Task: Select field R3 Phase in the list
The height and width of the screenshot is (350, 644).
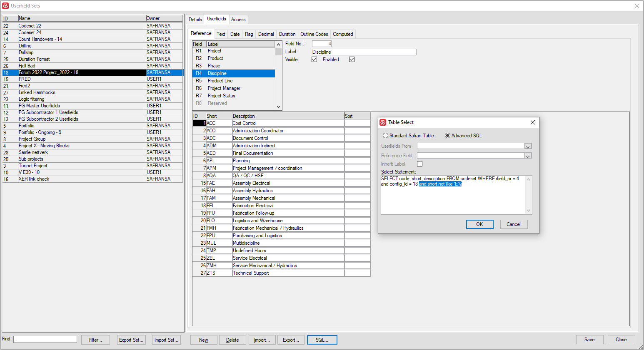Action: 233,66
